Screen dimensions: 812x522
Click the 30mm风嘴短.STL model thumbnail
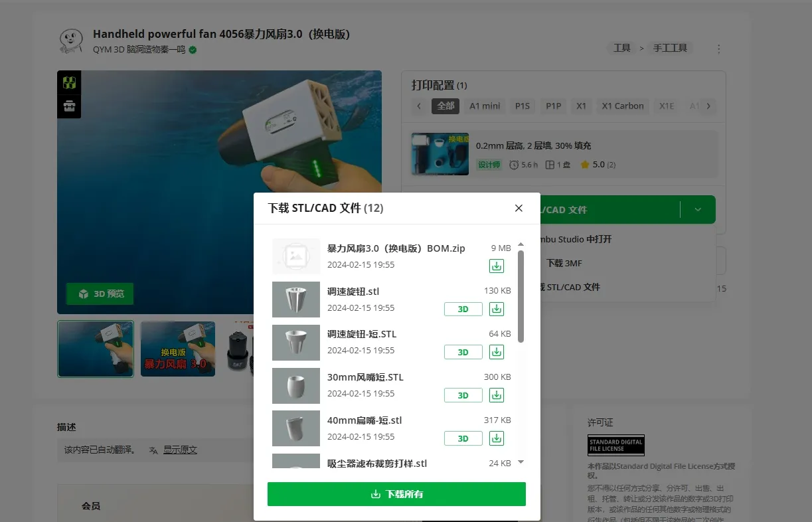tap(296, 386)
